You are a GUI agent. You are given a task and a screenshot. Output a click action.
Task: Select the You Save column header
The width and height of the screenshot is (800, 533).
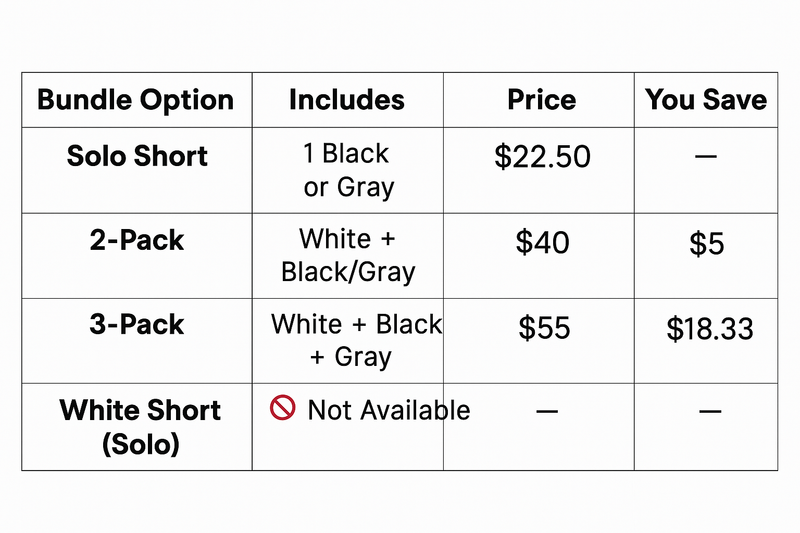(706, 100)
